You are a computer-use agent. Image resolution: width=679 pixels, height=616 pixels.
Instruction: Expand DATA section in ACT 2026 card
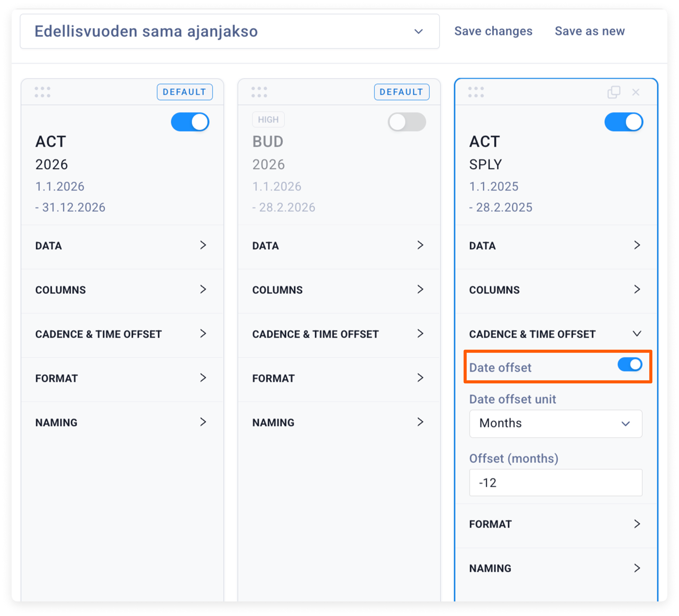tap(122, 246)
